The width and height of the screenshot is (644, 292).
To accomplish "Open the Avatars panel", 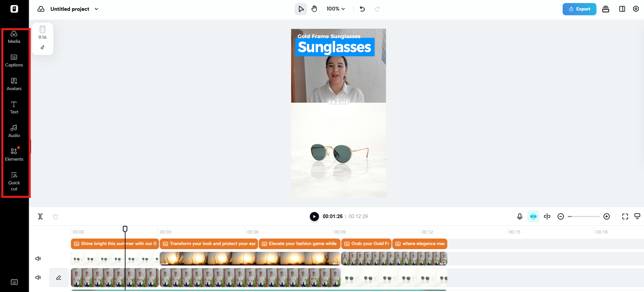I will point(14,84).
